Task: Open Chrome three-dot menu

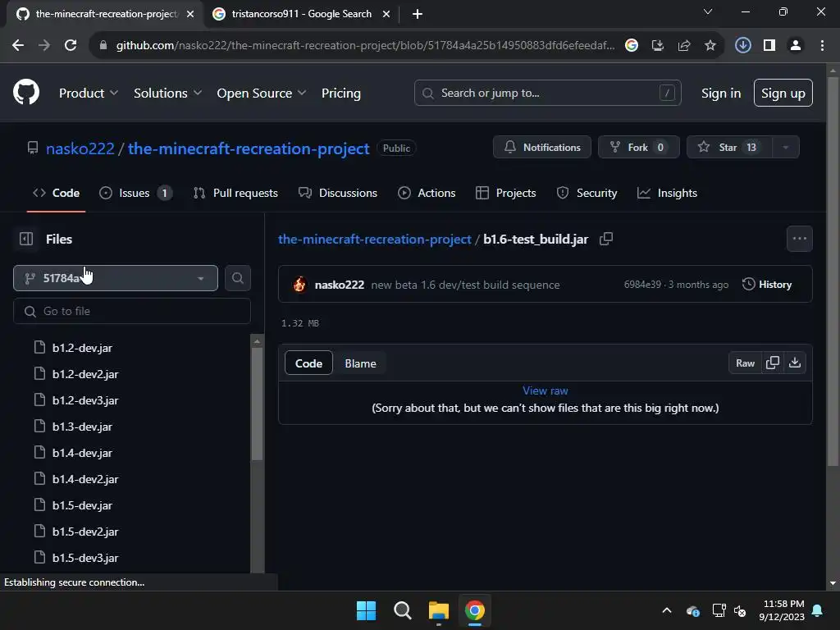Action: 822,45
